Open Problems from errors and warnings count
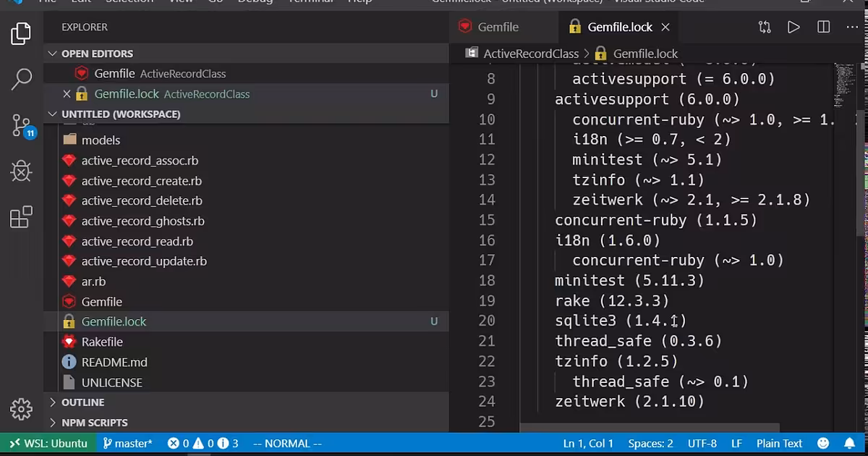Screen dimensions: 868x456 pos(203,444)
